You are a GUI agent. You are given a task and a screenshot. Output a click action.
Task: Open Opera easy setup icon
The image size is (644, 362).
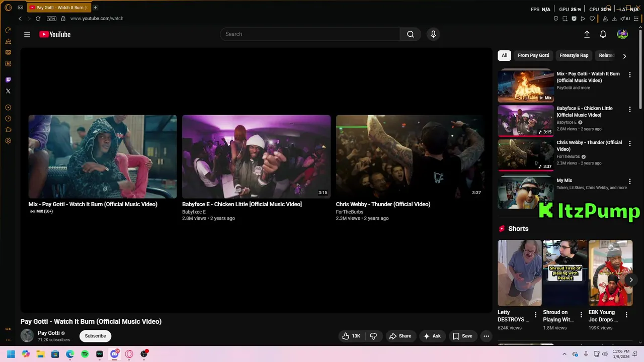click(x=636, y=19)
